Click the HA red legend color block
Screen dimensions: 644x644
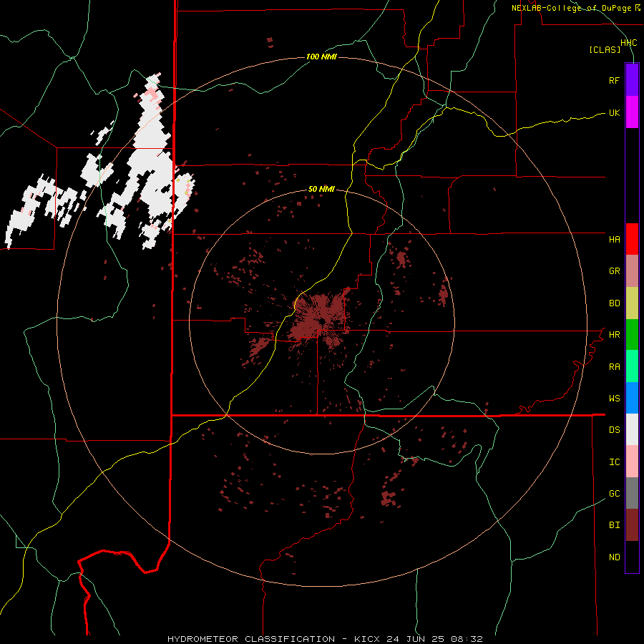pyautogui.click(x=632, y=239)
